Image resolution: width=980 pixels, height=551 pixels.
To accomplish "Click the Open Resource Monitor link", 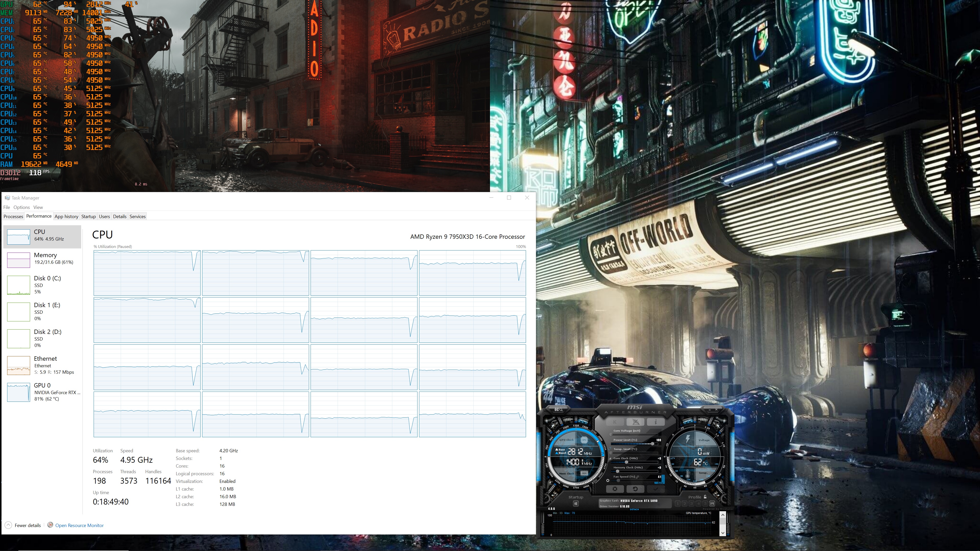I will click(80, 525).
